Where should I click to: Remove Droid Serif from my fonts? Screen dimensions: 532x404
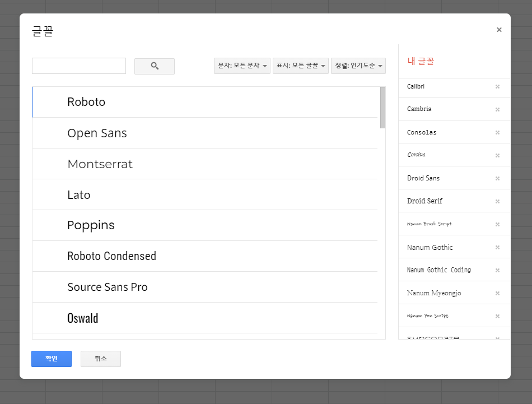point(497,201)
